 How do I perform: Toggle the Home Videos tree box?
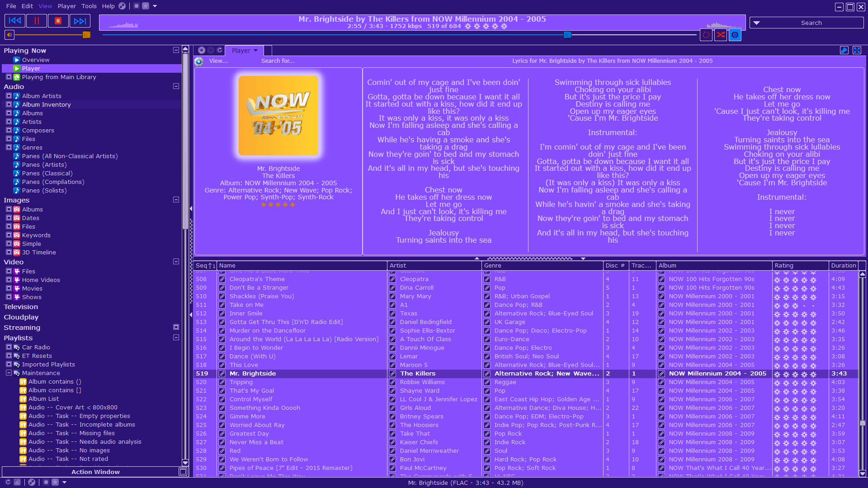tap(9, 280)
